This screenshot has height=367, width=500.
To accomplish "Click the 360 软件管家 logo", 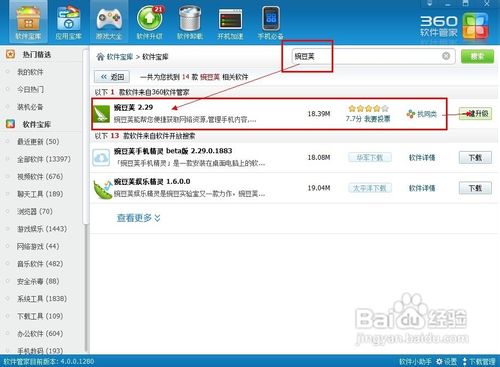I will point(454,26).
